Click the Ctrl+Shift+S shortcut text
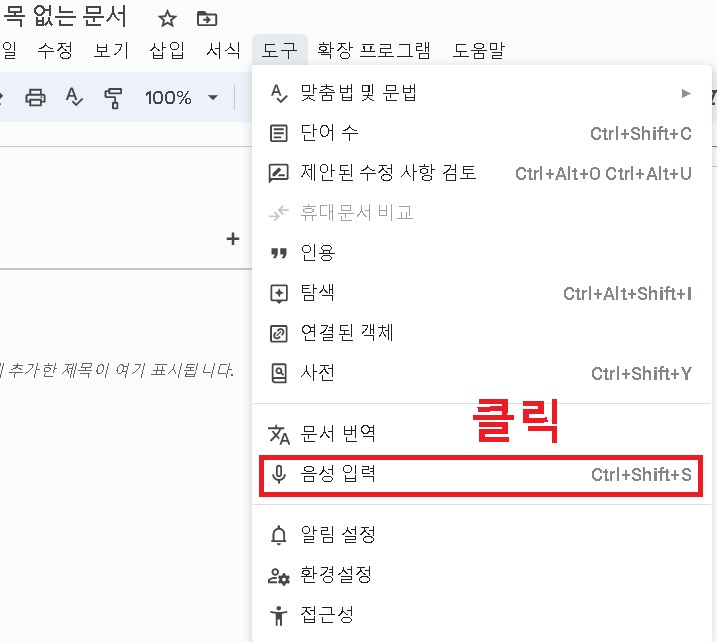This screenshot has width=720, height=642. 641,475
